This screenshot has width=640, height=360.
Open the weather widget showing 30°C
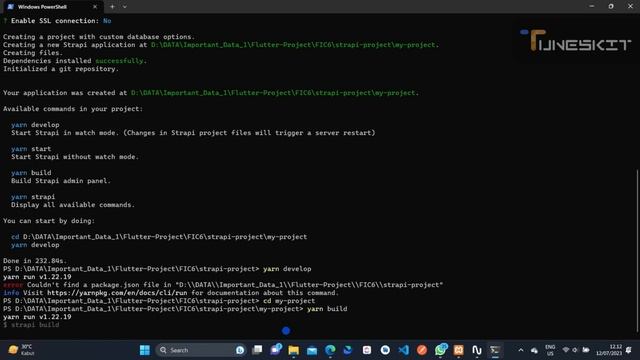coord(22,350)
